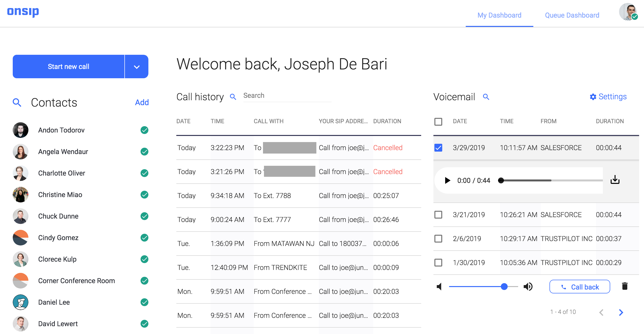Go to the previous voicemail page

(x=601, y=312)
